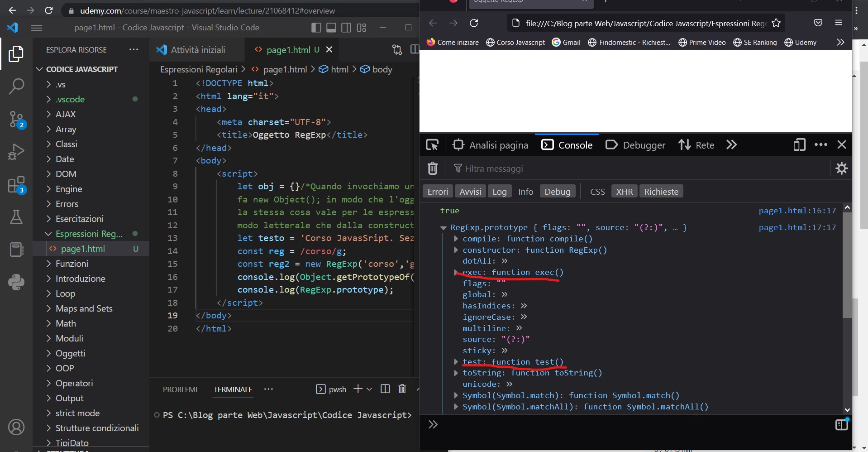Clear console output trash icon
868x452 pixels.
pos(433,168)
